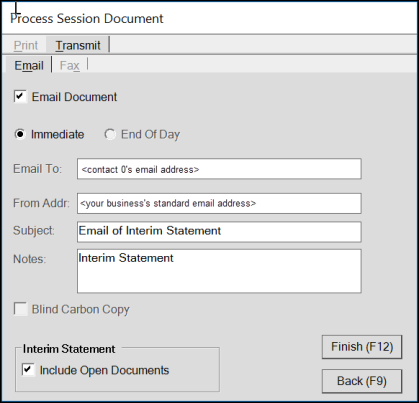Switch to the Print tab
Screen dimensions: 419x403
click(26, 45)
